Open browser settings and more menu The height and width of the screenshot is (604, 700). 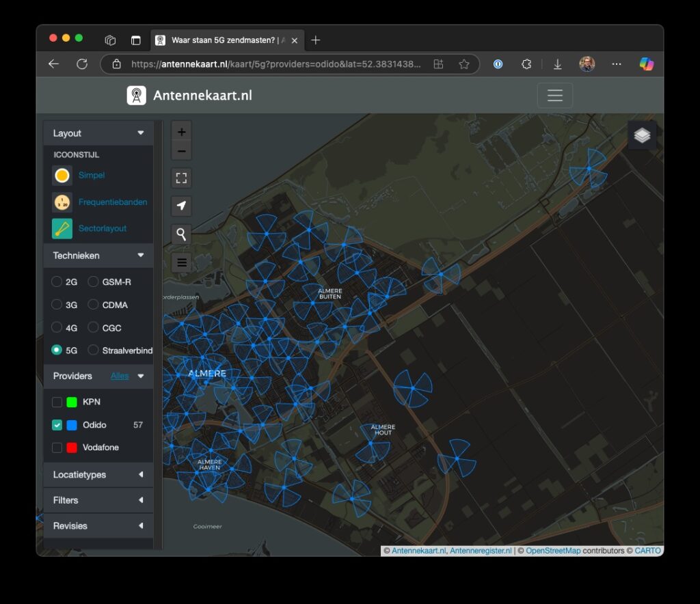[x=617, y=64]
